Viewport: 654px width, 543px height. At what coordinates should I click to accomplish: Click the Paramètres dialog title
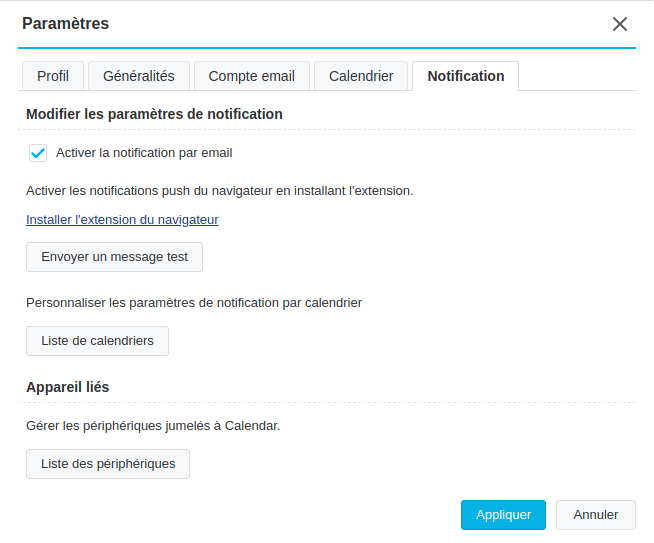click(x=65, y=24)
